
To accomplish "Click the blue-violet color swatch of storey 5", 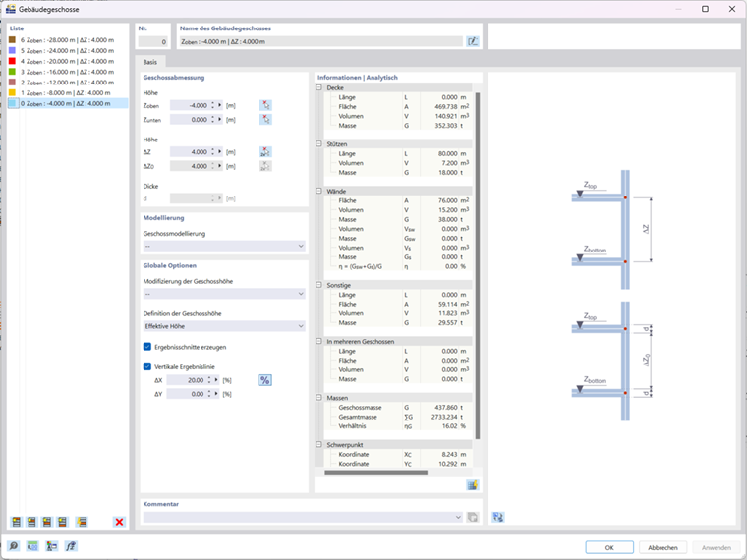I will (x=13, y=50).
